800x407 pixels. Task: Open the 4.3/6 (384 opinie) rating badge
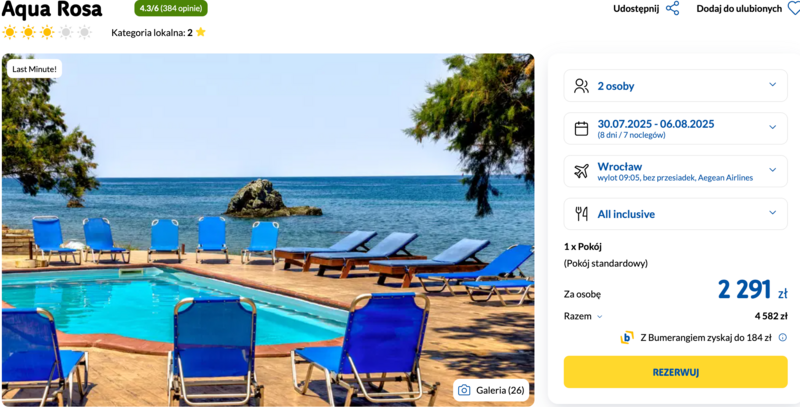point(171,8)
